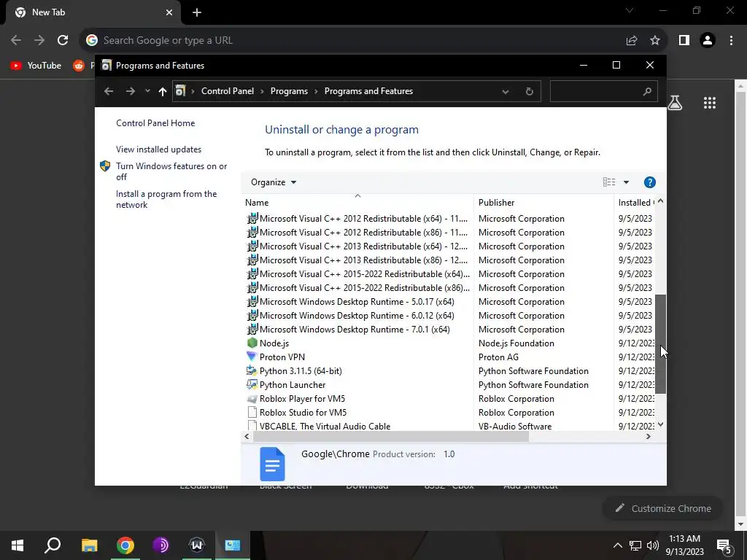Open Chrome's share icon in address bar
Image resolution: width=747 pixels, height=560 pixels.
tap(632, 41)
